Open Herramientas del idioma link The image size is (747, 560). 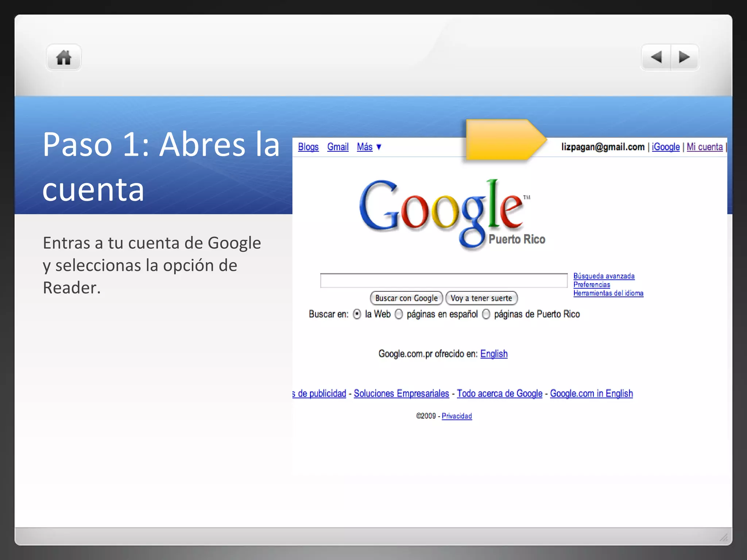coord(608,293)
